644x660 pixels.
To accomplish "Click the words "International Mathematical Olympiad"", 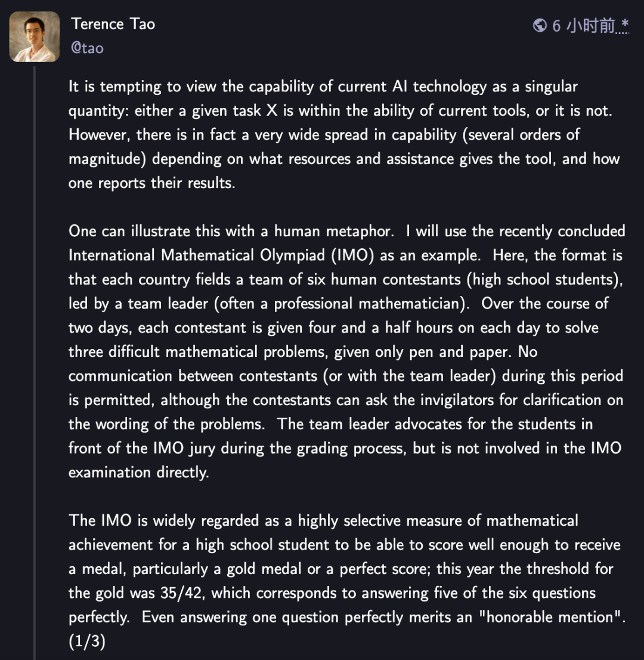I will [197, 255].
